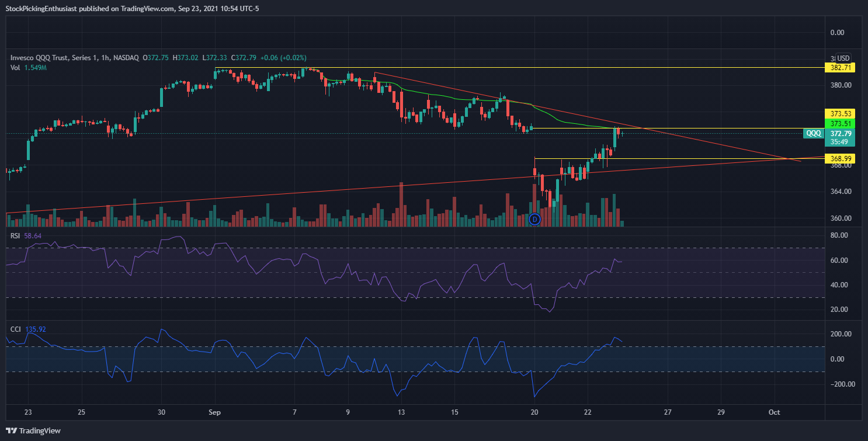Select the CCI indicator label
Screen dimensions: 868x441
[16, 329]
